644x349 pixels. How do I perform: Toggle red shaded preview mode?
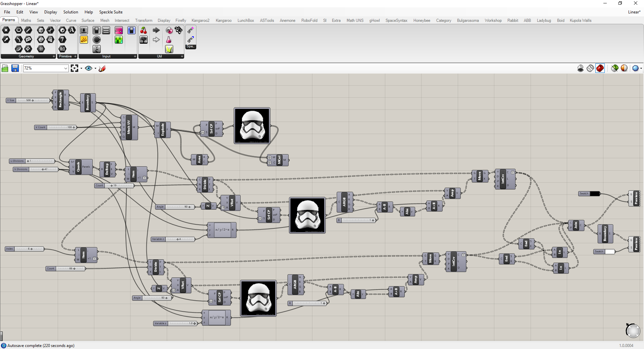click(600, 69)
